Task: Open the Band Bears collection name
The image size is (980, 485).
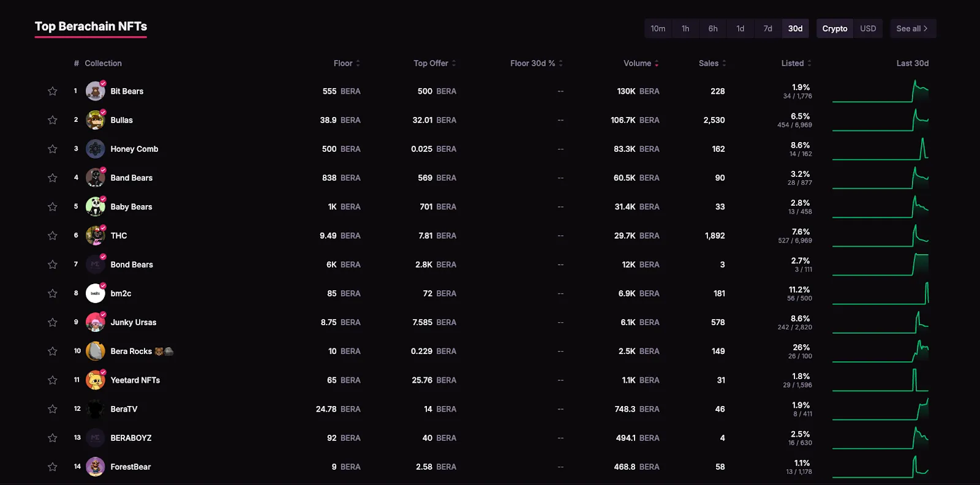Action: [x=132, y=178]
